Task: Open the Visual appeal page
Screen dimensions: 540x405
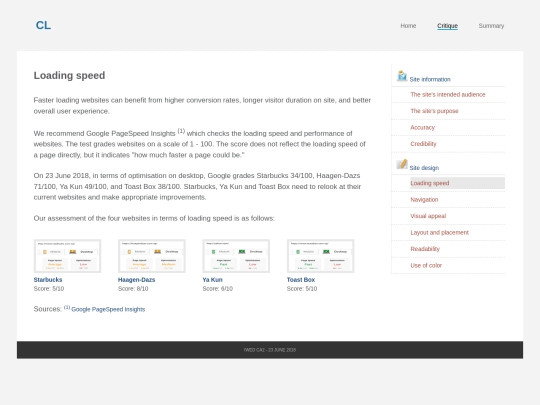Action: [428, 216]
